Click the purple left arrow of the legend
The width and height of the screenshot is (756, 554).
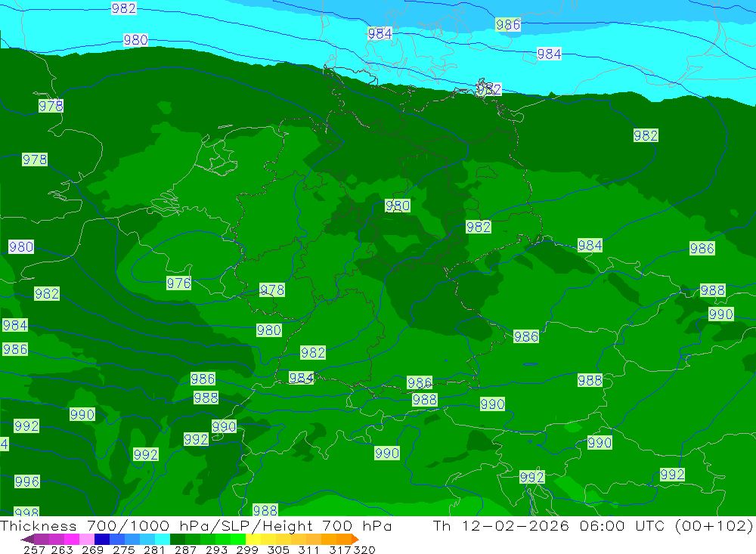tap(27, 539)
